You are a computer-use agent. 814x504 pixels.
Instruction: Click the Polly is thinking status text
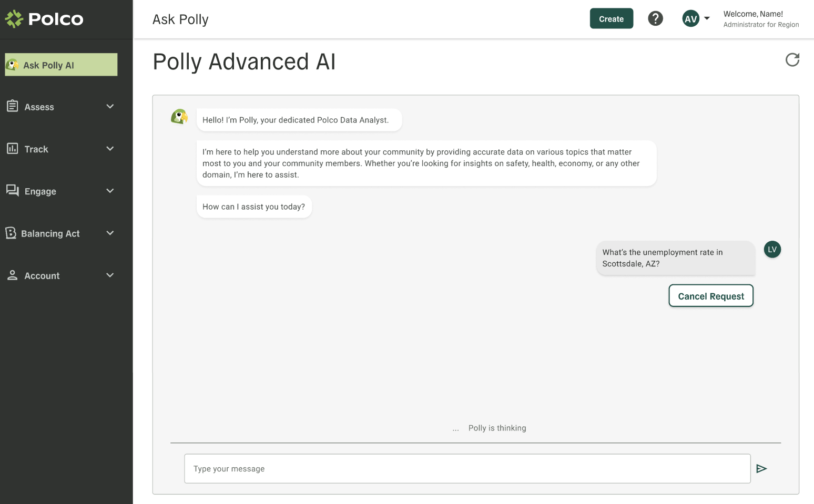pos(497,428)
